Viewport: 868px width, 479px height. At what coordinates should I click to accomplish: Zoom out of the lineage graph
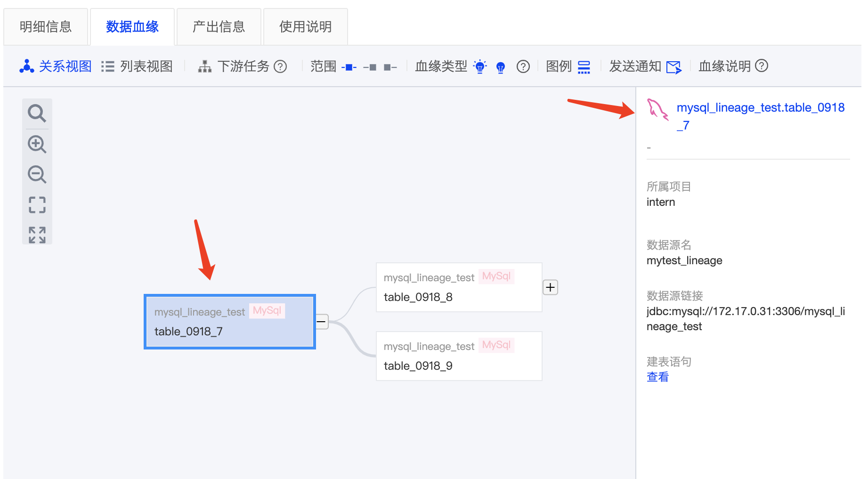pos(37,174)
